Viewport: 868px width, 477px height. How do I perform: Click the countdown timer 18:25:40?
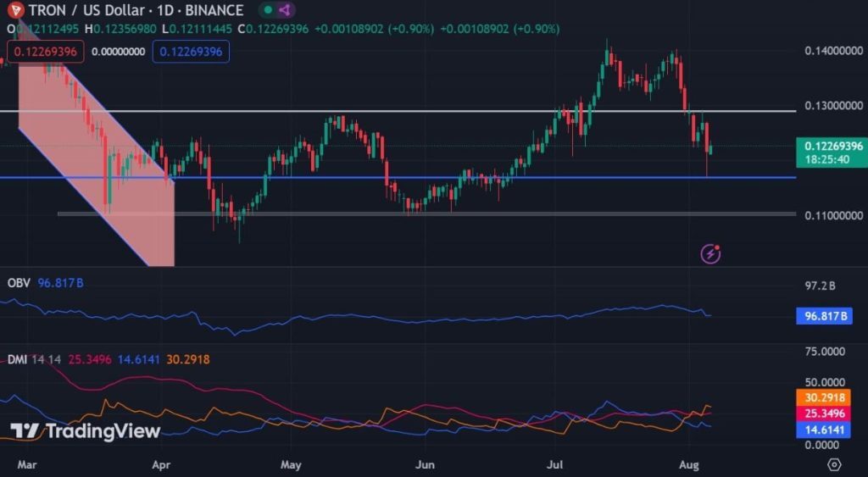pos(827,160)
